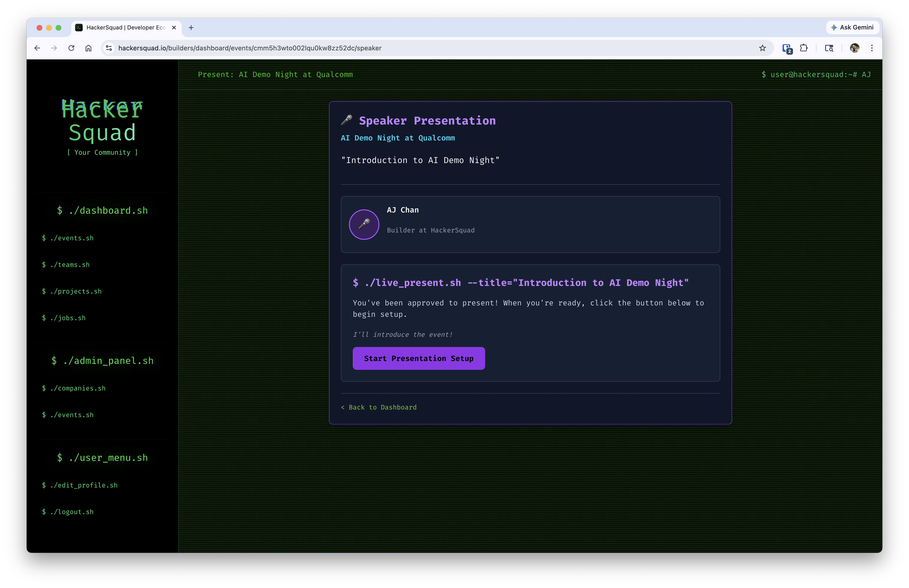Click the AJ Chan speaker avatar
The height and width of the screenshot is (588, 909).
click(364, 225)
